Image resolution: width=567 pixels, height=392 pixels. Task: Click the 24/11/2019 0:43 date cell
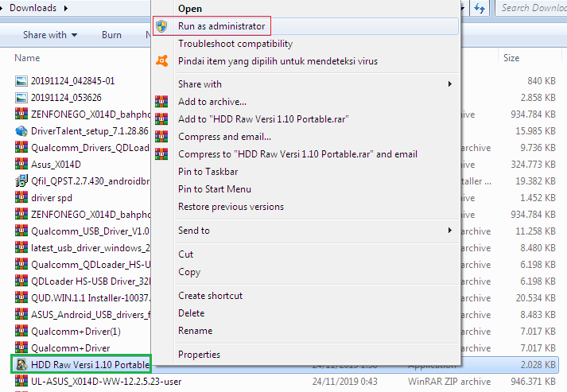[344, 381]
